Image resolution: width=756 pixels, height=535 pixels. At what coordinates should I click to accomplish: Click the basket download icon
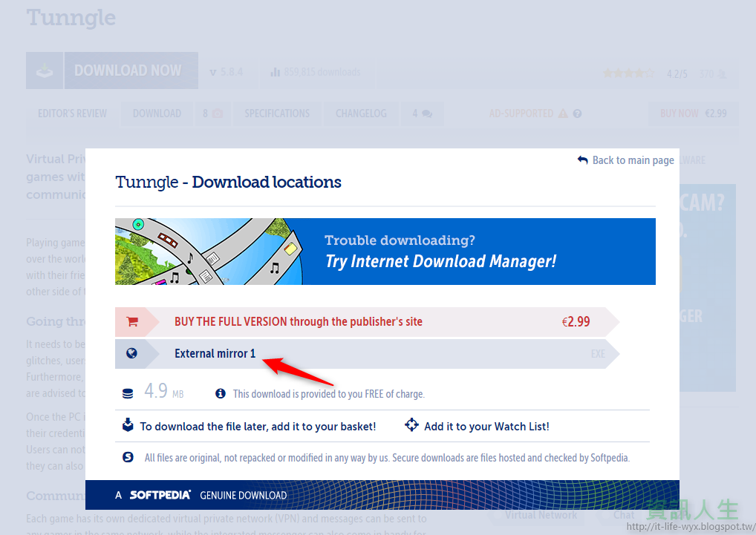point(128,425)
